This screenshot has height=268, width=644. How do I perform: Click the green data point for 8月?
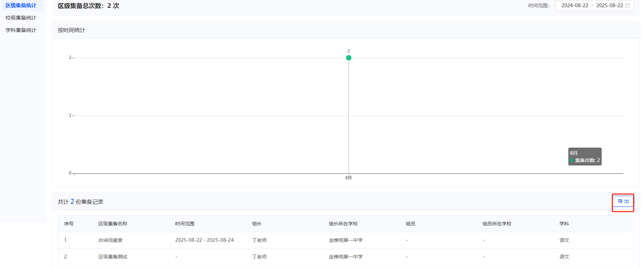tap(348, 58)
